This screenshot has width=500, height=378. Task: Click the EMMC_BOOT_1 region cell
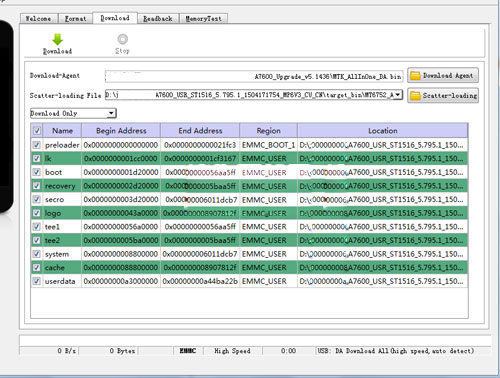pyautogui.click(x=268, y=145)
